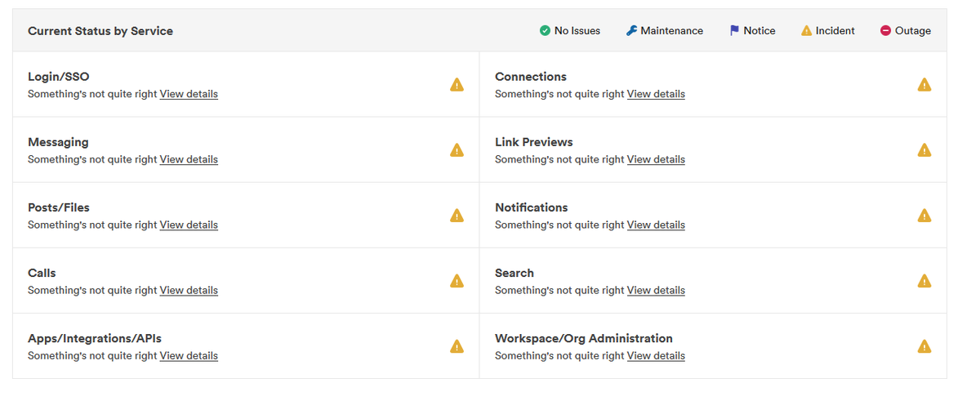
Task: Click the red Outage legend icon
Action: click(x=885, y=31)
